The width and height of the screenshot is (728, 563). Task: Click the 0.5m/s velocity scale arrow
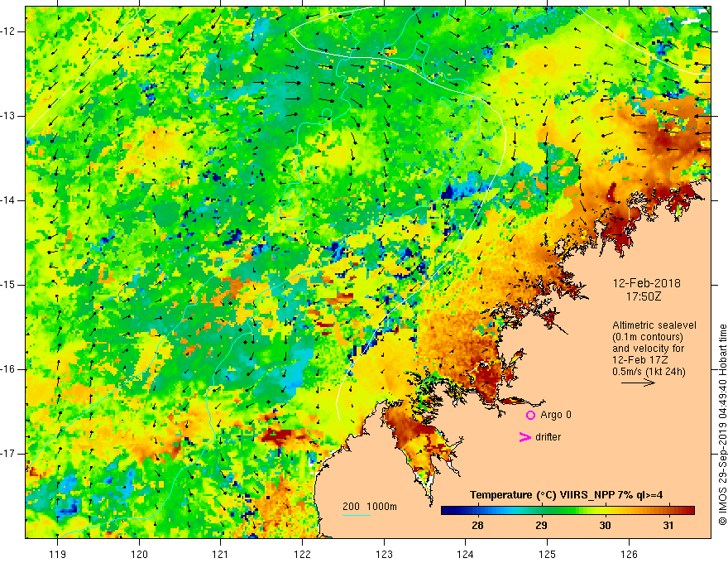(638, 383)
